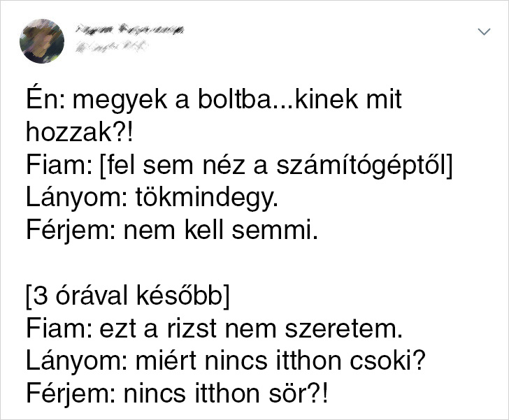
Task: Click the "hozzak?!" text
Action: (80, 132)
